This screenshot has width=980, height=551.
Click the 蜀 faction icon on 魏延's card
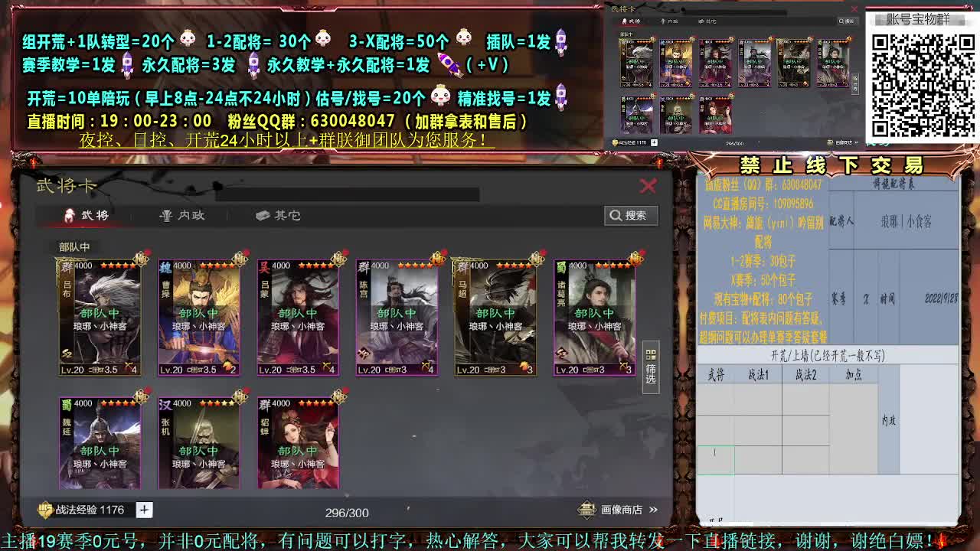[67, 405]
